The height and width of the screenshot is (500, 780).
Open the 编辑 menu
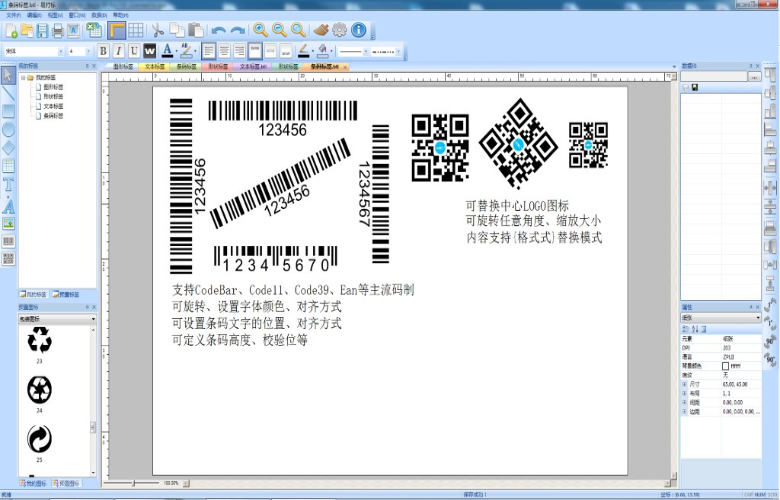pos(34,15)
